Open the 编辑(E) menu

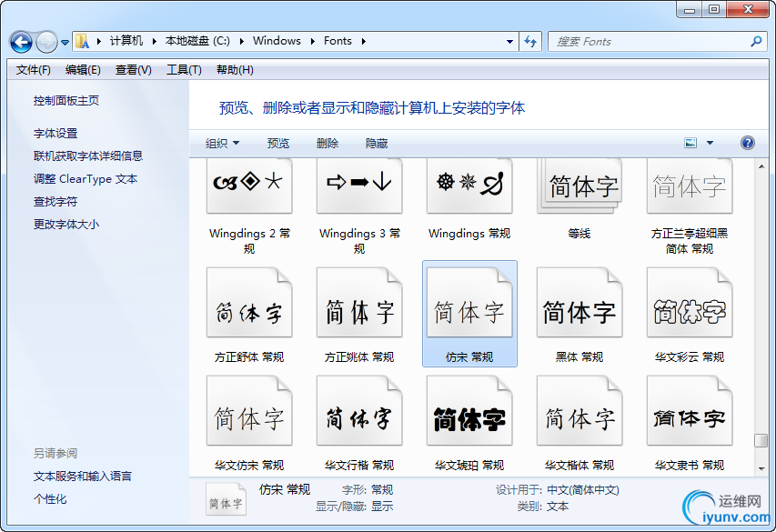coord(83,70)
